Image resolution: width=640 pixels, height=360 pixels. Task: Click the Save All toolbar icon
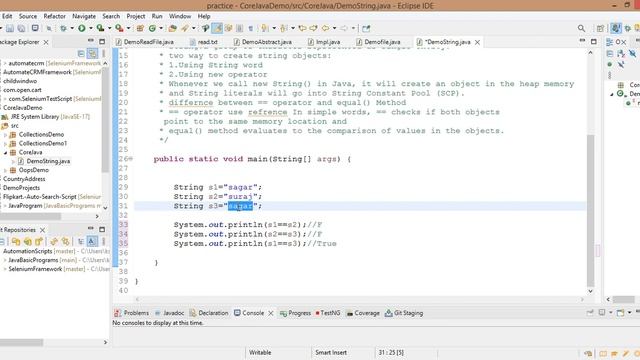21,28
